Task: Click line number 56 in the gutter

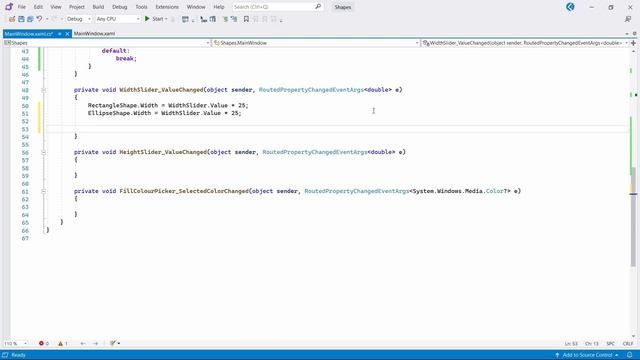Action: coord(25,153)
